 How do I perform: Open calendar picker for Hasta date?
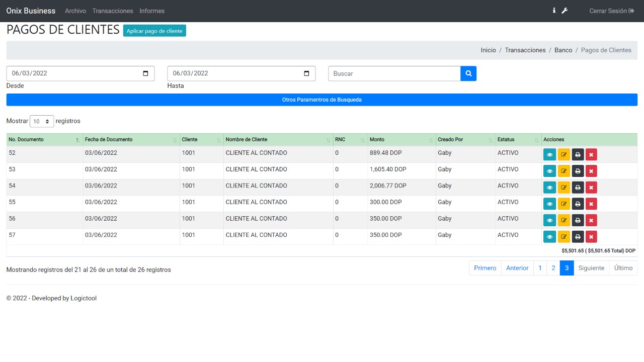(x=307, y=73)
